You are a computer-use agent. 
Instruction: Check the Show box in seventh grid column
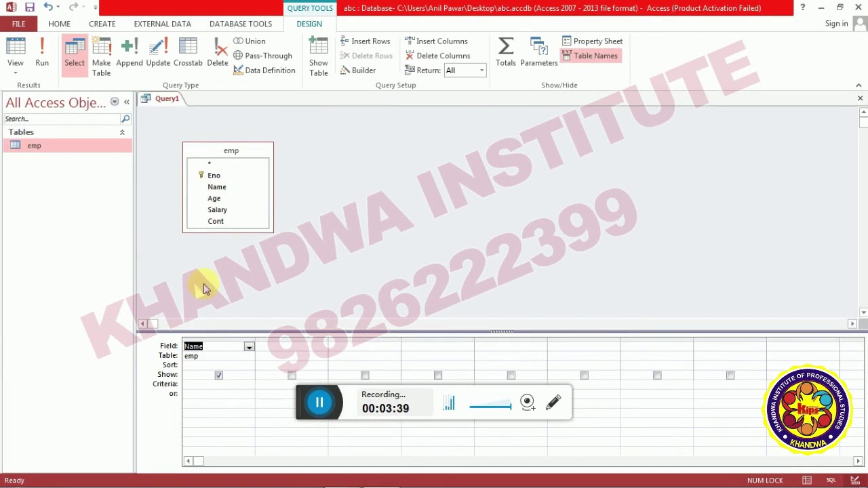(657, 375)
